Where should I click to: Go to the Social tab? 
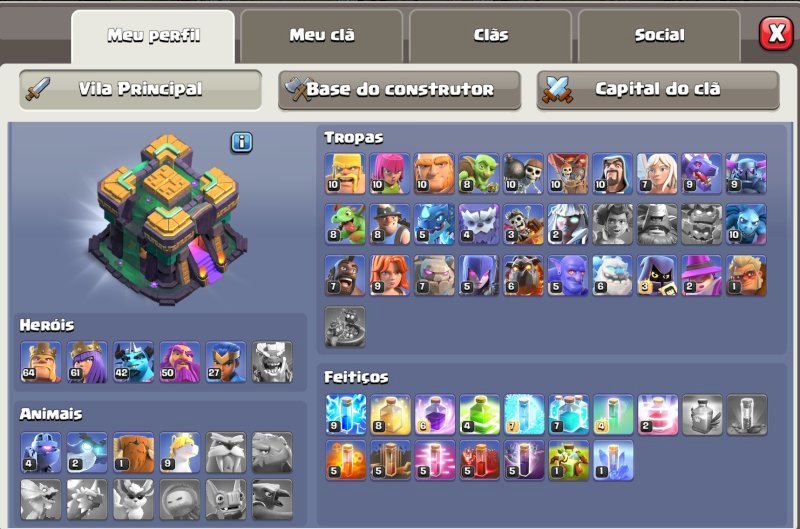[x=659, y=36]
